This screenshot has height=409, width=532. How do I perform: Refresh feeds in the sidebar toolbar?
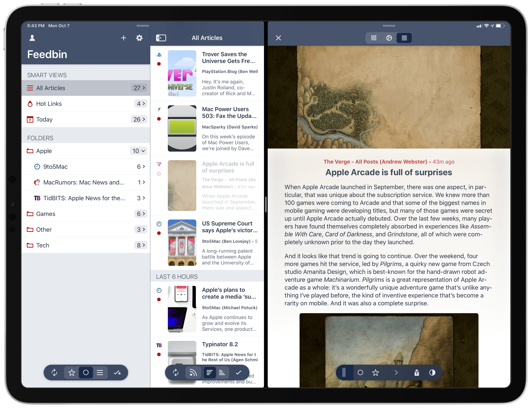(x=54, y=373)
